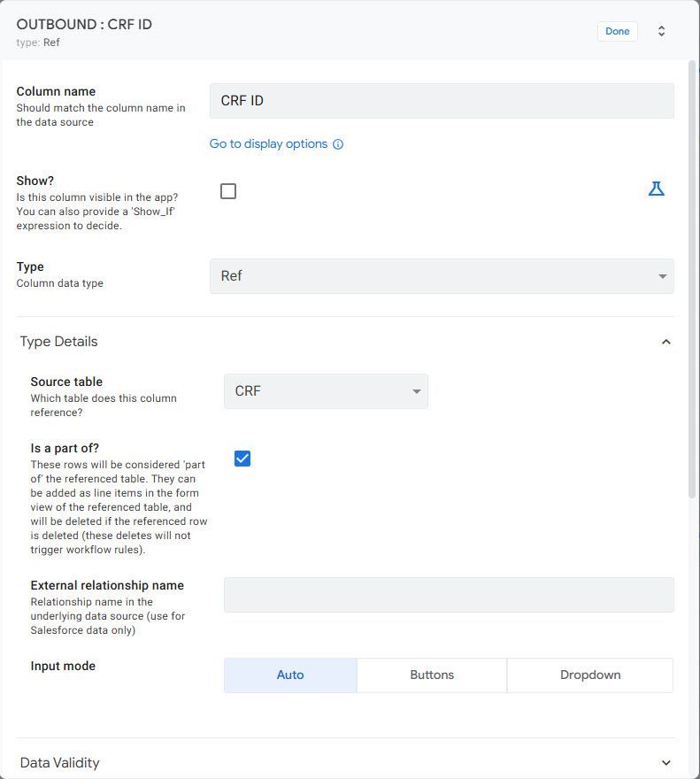Select Buttons input mode
Screen dimensions: 700x779
pos(432,675)
